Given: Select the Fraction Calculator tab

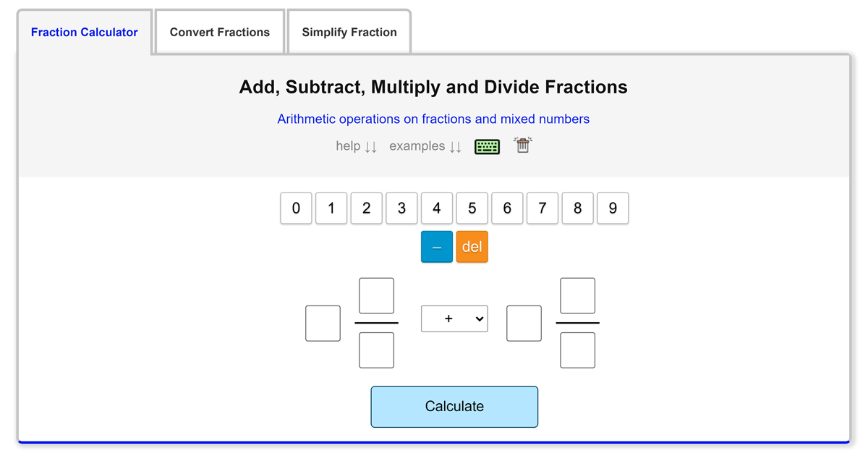Looking at the screenshot, I should coord(85,33).
